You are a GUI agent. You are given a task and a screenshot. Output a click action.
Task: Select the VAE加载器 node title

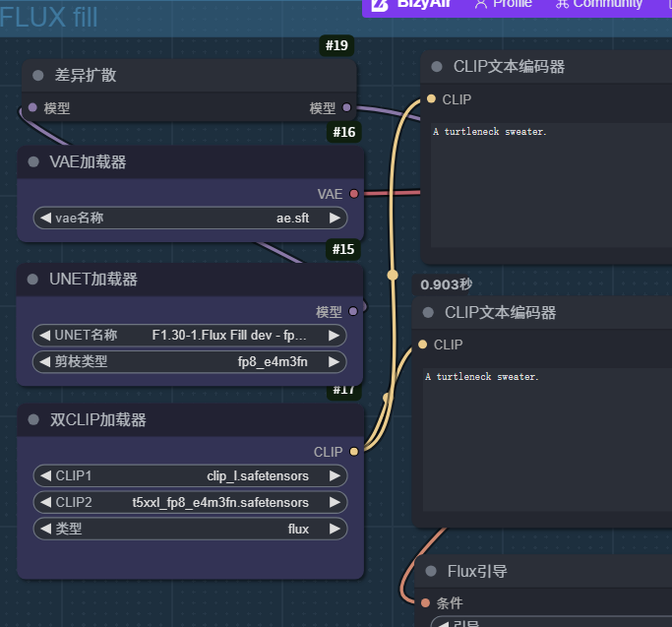tap(88, 162)
